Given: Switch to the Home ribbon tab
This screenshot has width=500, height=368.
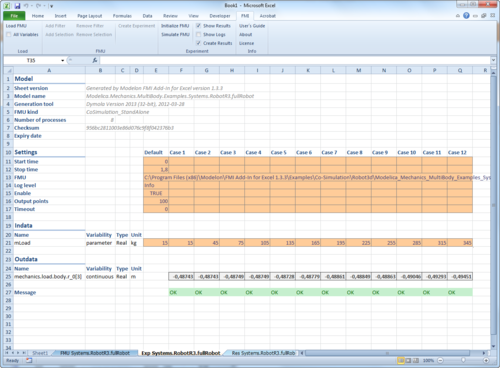Looking at the screenshot, I should click(38, 16).
